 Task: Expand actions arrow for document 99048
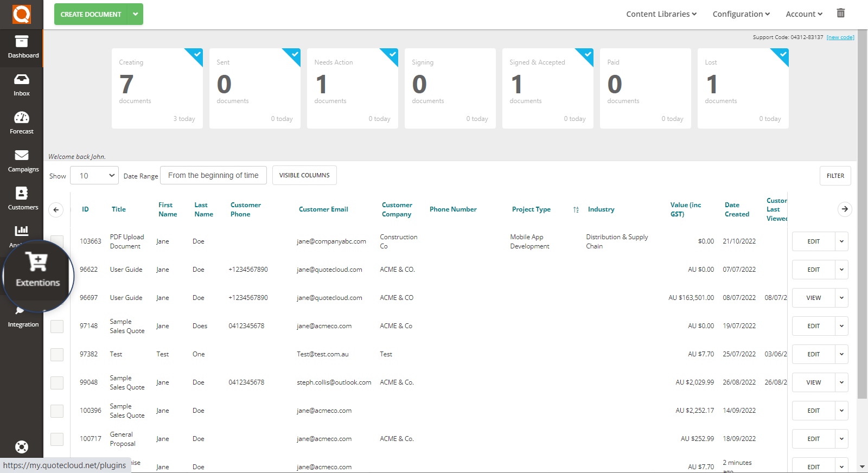(x=841, y=382)
